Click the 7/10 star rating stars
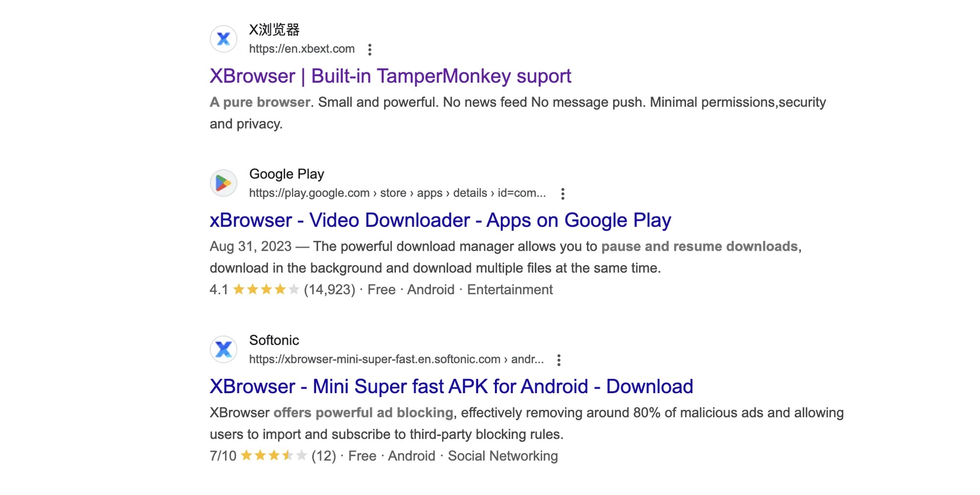The height and width of the screenshot is (495, 980). (x=273, y=456)
